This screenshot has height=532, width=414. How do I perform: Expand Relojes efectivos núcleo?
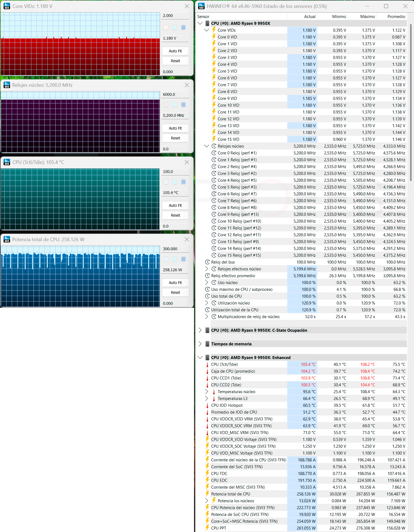[207, 269]
